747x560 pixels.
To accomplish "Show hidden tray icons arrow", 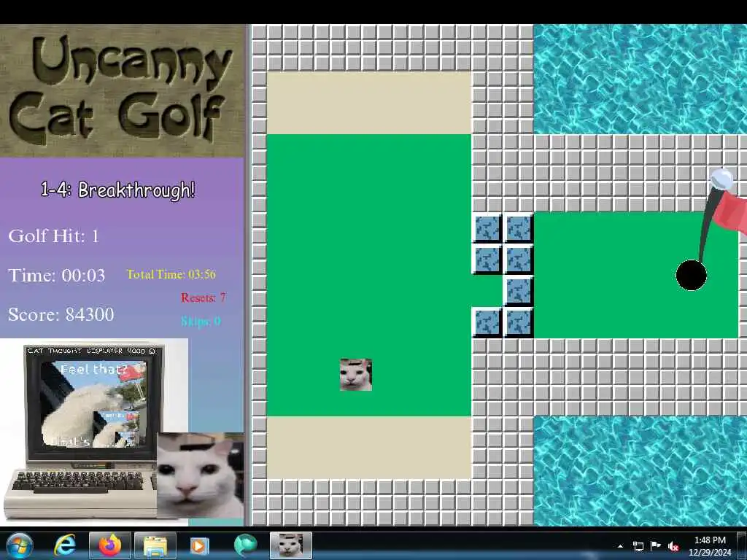I will point(620,546).
